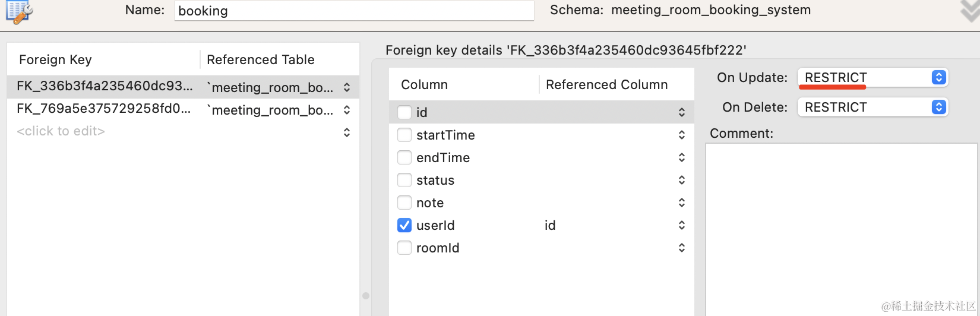The height and width of the screenshot is (316, 980).
Task: Open the On Update dropdown
Action: 872,78
